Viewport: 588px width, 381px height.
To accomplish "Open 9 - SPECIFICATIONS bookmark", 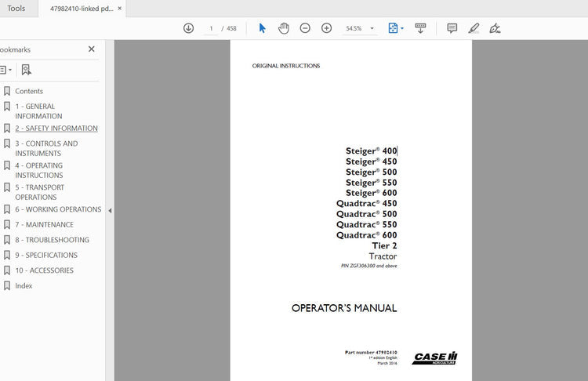I will (x=46, y=255).
